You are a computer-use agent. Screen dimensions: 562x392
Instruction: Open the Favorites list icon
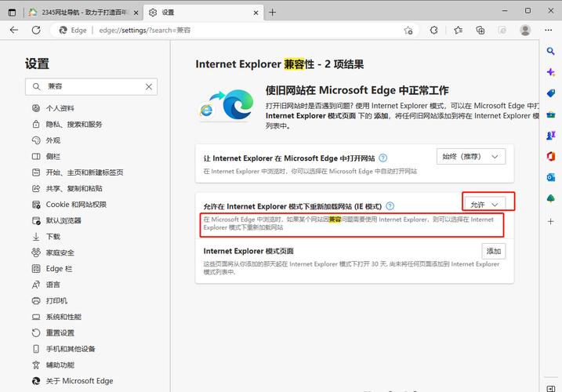(458, 30)
